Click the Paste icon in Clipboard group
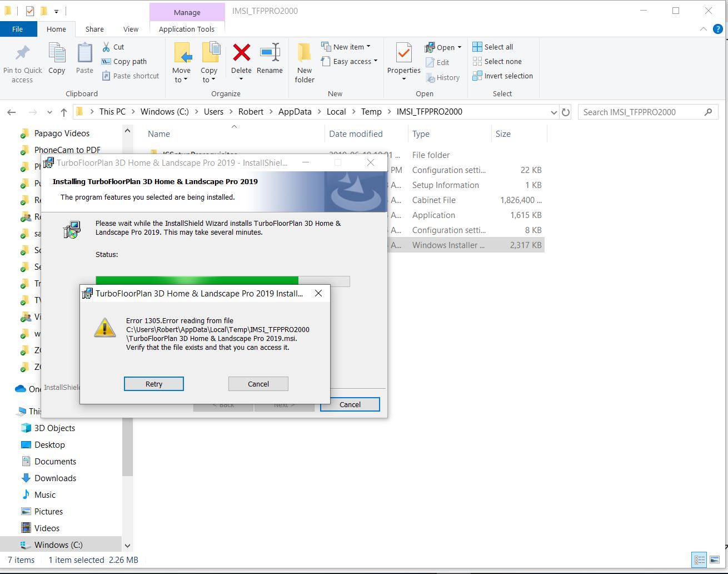Screen dimensions: 728x574 [84, 58]
